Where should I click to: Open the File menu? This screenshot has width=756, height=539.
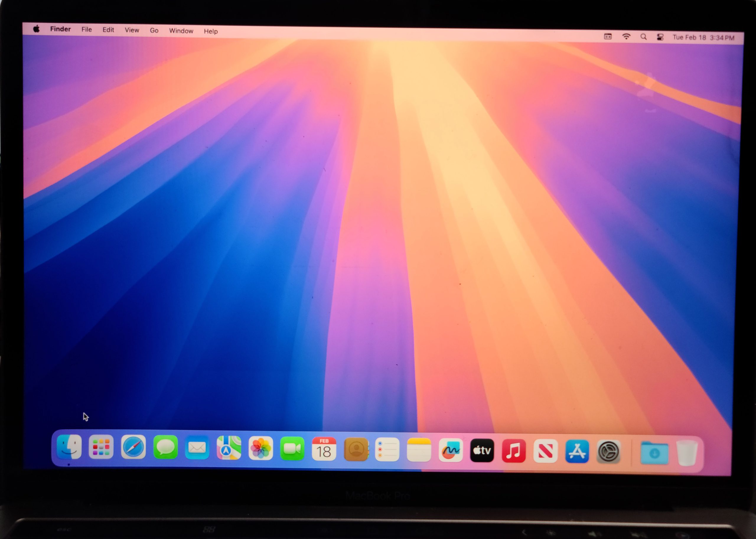tap(87, 30)
